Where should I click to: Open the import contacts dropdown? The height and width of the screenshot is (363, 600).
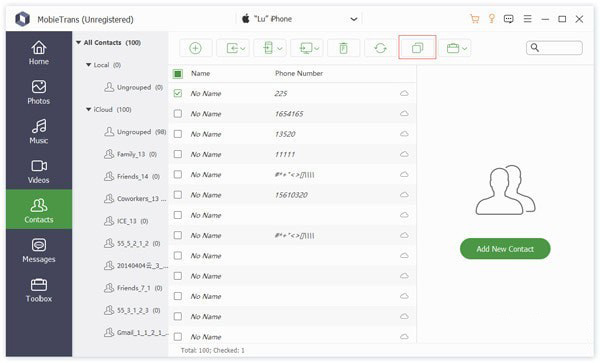coord(233,48)
